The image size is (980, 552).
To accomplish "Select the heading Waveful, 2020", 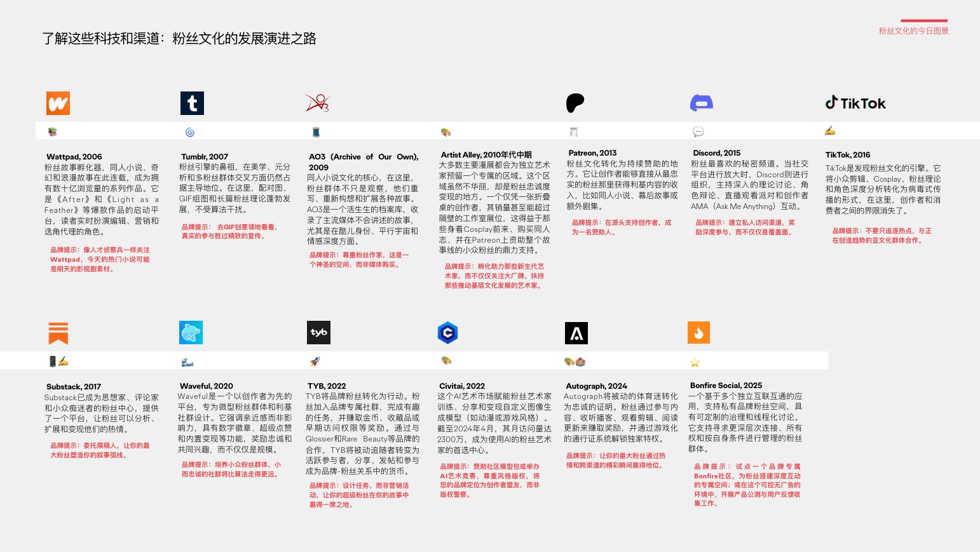I will pos(207,386).
